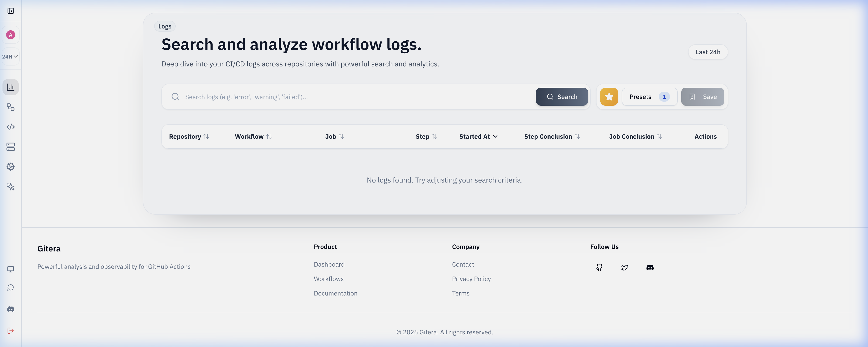Click the log search input field
Image resolution: width=868 pixels, height=347 pixels.
click(x=337, y=97)
